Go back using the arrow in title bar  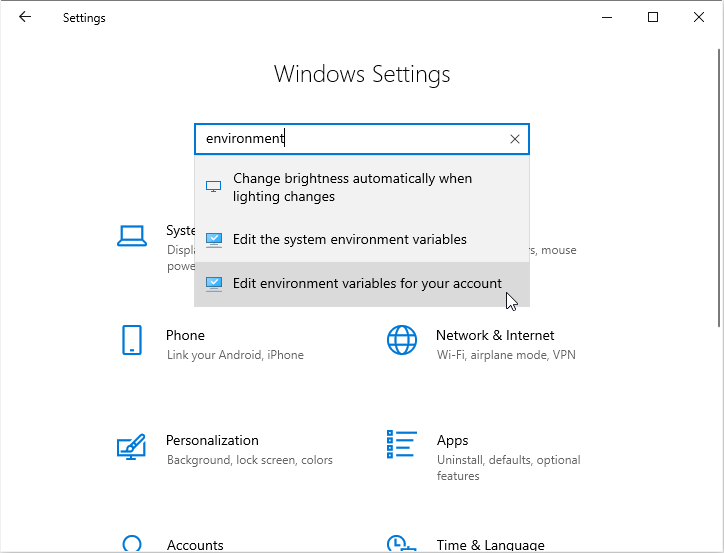click(x=25, y=18)
